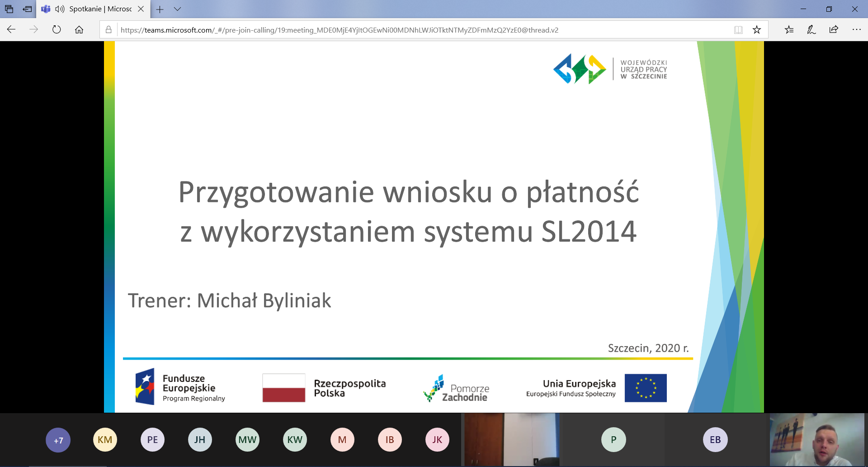Select participant avatar MW
The height and width of the screenshot is (467, 868).
click(x=247, y=440)
